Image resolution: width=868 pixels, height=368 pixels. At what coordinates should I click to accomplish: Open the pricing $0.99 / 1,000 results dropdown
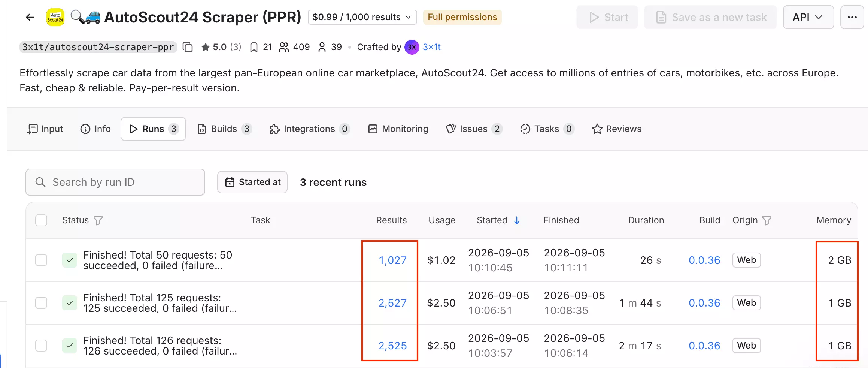[x=362, y=17]
